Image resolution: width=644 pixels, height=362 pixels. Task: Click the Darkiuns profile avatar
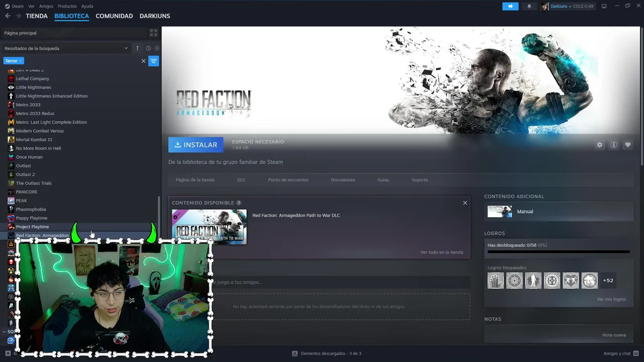tap(545, 6)
